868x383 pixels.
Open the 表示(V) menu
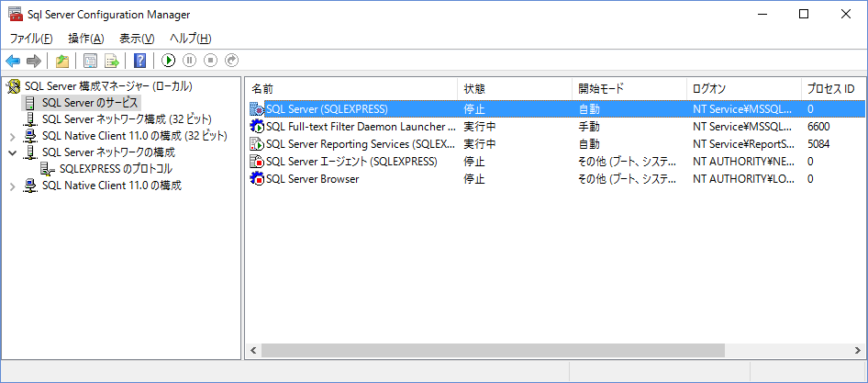click(x=137, y=39)
